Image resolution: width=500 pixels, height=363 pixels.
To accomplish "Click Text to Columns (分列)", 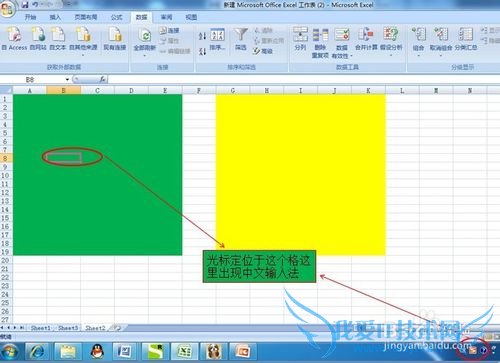I will click(x=300, y=39).
